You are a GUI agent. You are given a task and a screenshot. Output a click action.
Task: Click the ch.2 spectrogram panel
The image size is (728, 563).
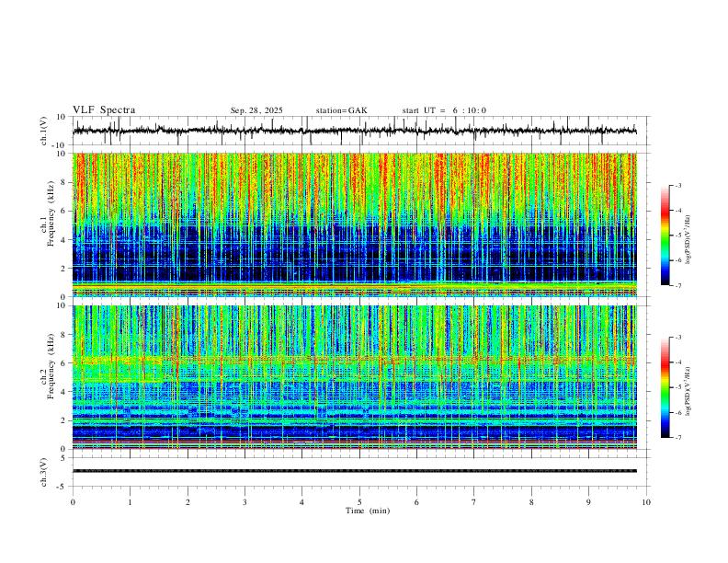[x=355, y=377]
